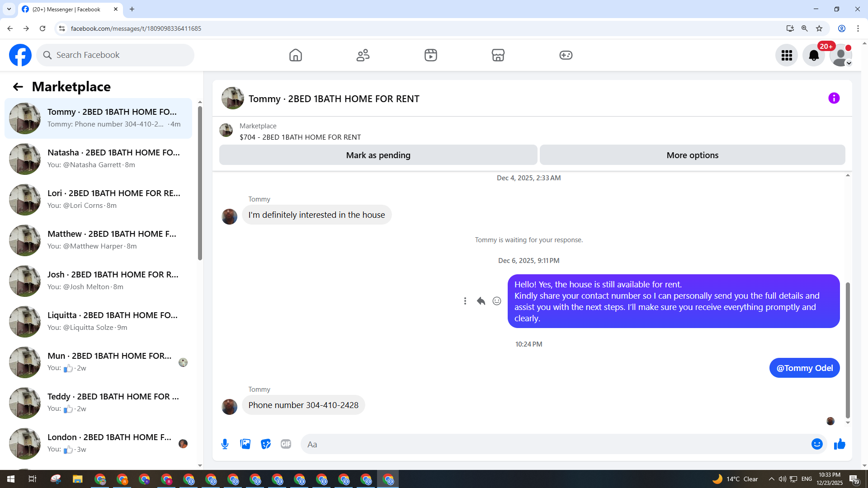Open Facebook Marketplace from top navigation
Image resolution: width=868 pixels, height=488 pixels.
pyautogui.click(x=498, y=55)
